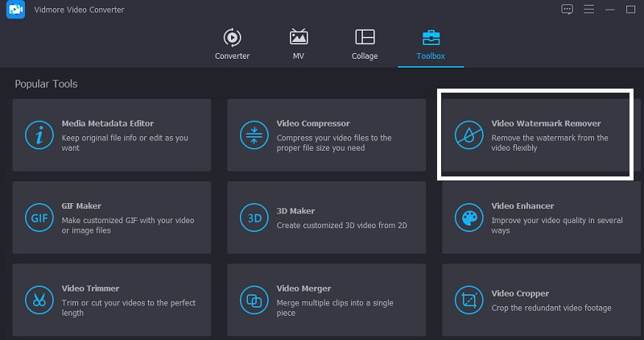The height and width of the screenshot is (340, 644).
Task: Click the Vidmore Video Converter app logo
Action: pyautogui.click(x=14, y=10)
